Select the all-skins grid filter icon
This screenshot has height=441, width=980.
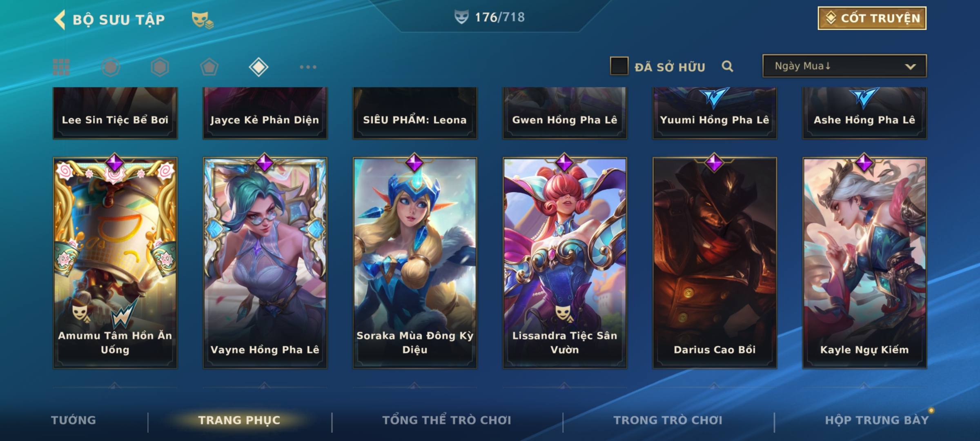click(x=61, y=67)
